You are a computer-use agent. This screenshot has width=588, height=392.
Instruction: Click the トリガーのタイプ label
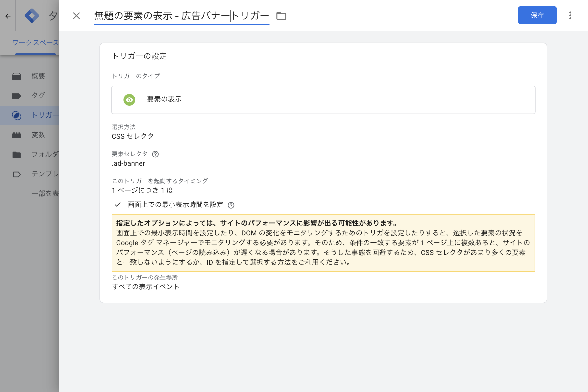click(x=136, y=76)
